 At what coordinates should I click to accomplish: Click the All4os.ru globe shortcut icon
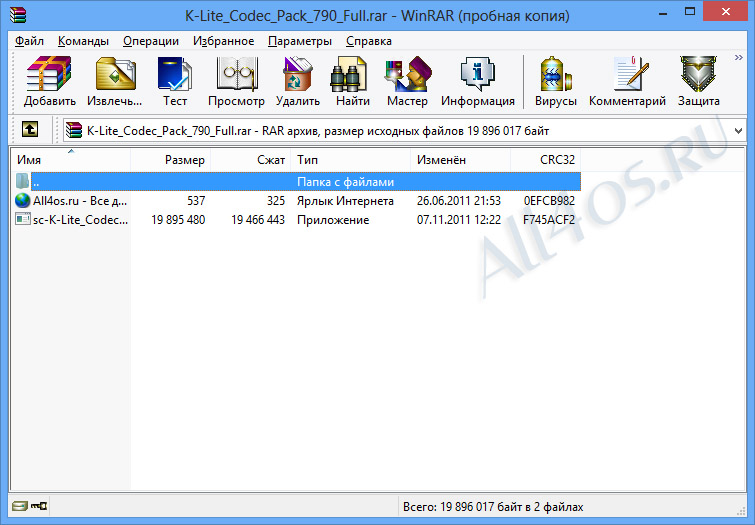click(x=23, y=200)
